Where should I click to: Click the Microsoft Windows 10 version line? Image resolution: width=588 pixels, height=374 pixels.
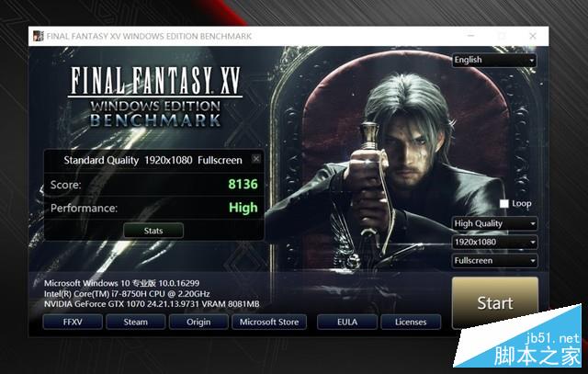pos(121,283)
